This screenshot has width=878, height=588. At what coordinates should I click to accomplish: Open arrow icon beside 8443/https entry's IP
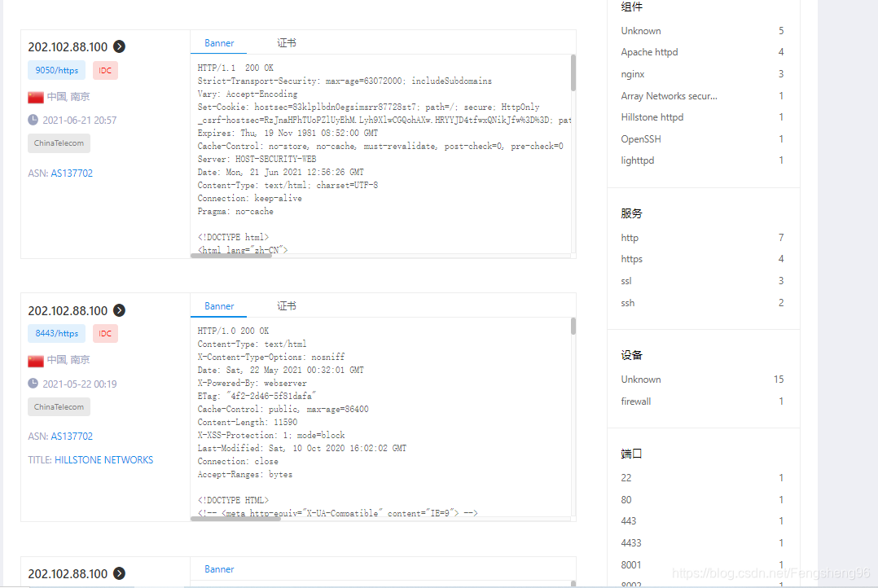(x=119, y=310)
